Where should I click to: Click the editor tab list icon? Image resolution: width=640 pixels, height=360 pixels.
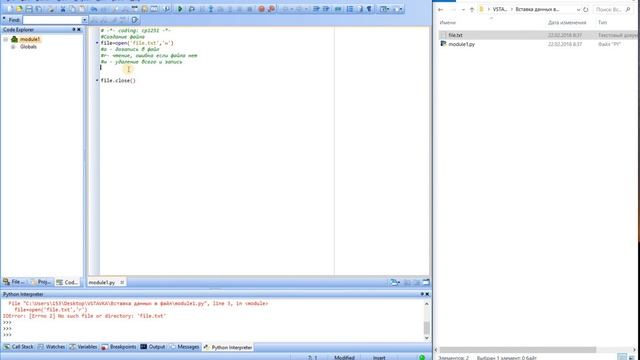394,282
